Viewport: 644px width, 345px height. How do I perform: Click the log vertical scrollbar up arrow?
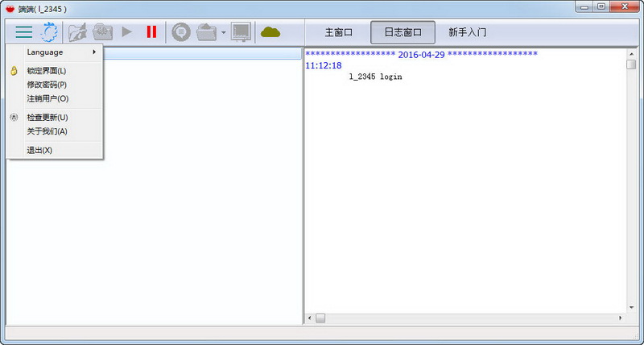(x=631, y=53)
